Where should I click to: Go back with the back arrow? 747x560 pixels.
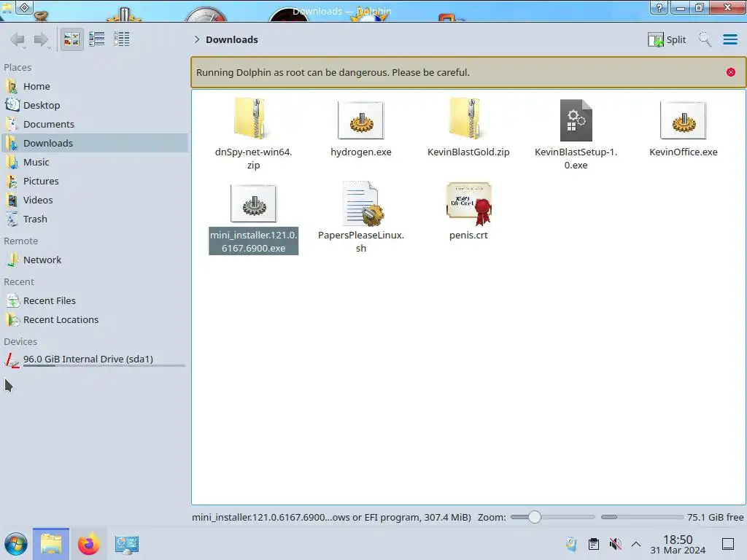tap(18, 39)
